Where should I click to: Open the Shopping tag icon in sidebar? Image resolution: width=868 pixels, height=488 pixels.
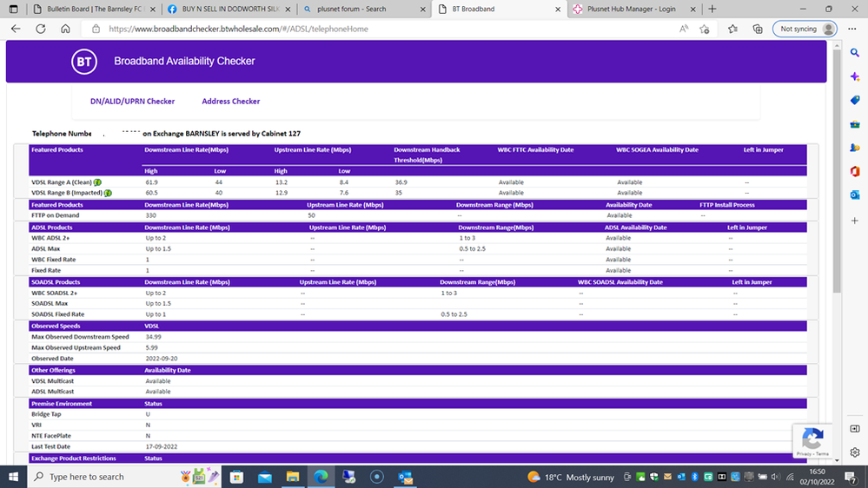[x=855, y=101]
